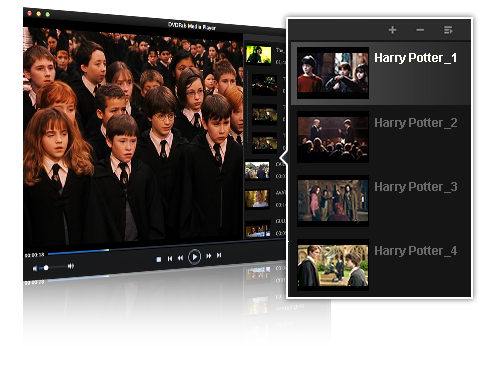Click the Harry Potter_3 title text

pyautogui.click(x=415, y=187)
